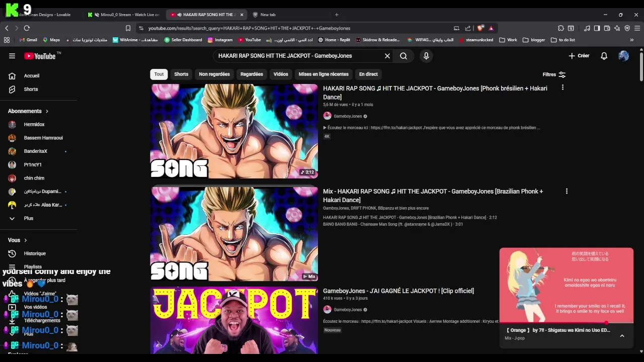Screen dimensions: 644x362
Task: Open the apps grid in bookmarks bar
Action: 7,40
